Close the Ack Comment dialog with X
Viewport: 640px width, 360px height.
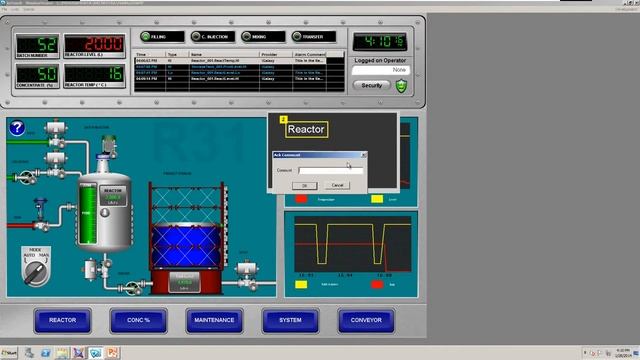coord(363,155)
